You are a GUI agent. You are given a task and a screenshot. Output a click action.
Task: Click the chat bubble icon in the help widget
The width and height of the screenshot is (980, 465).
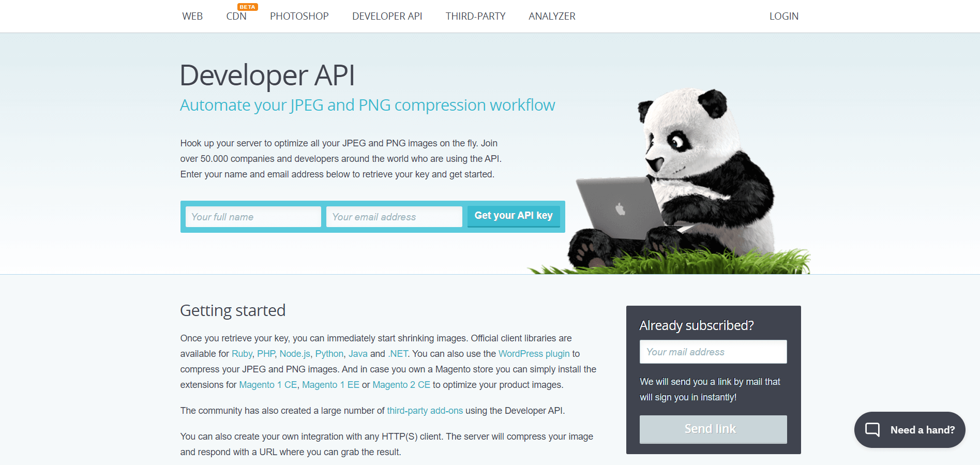(872, 430)
